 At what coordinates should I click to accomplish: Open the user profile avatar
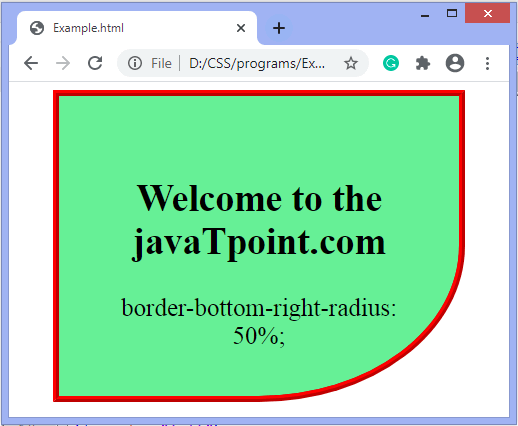click(x=455, y=63)
